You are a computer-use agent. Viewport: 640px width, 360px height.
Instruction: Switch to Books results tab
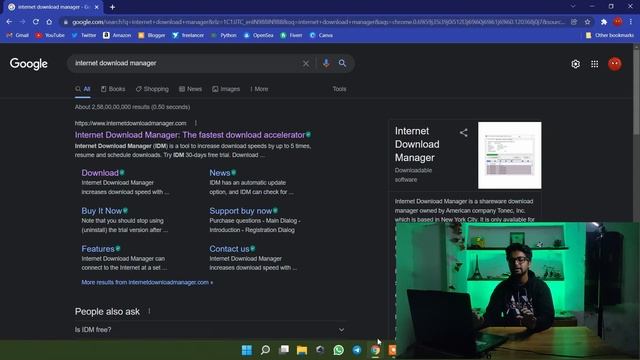(113, 89)
